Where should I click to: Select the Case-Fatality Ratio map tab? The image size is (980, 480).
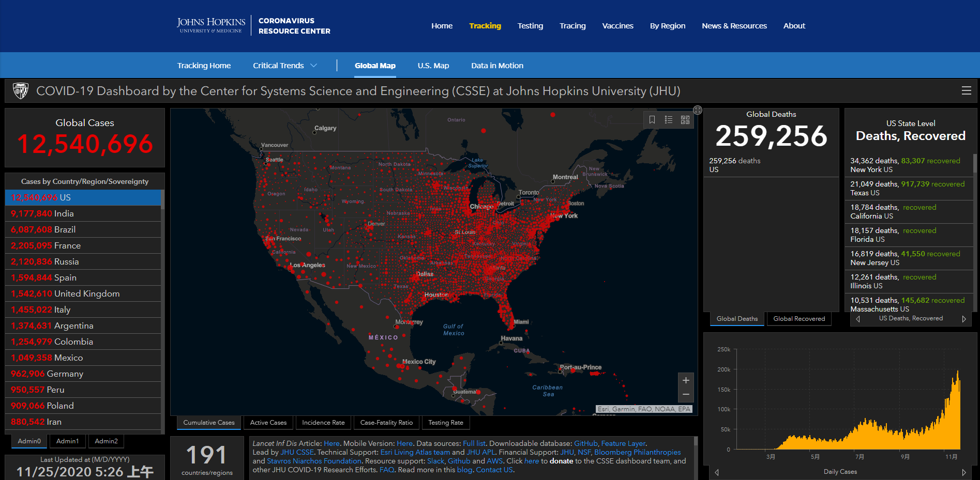point(386,423)
